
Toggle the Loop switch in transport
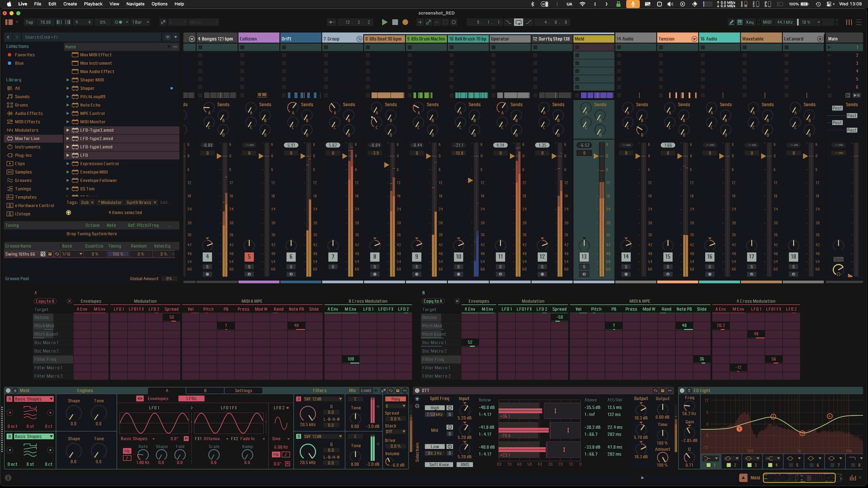518,22
